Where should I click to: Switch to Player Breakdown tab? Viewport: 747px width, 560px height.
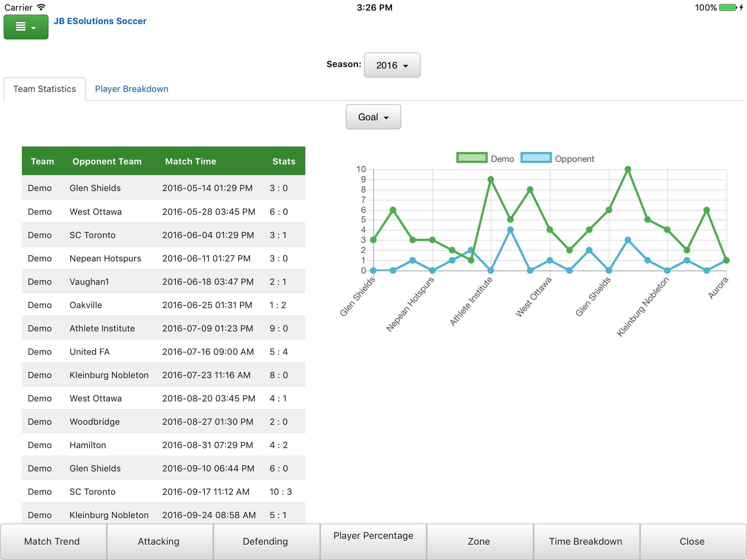coord(131,89)
